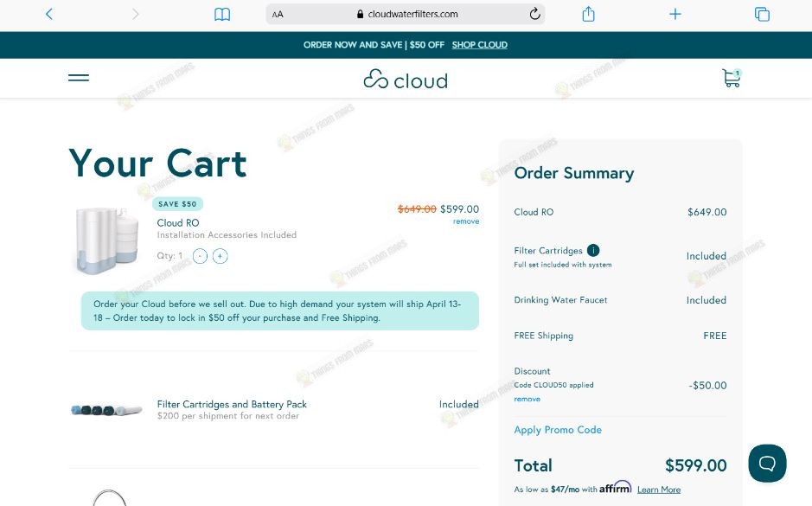The image size is (812, 506).
Task: Click the Filter Cartridges info icon
Action: 593,250
